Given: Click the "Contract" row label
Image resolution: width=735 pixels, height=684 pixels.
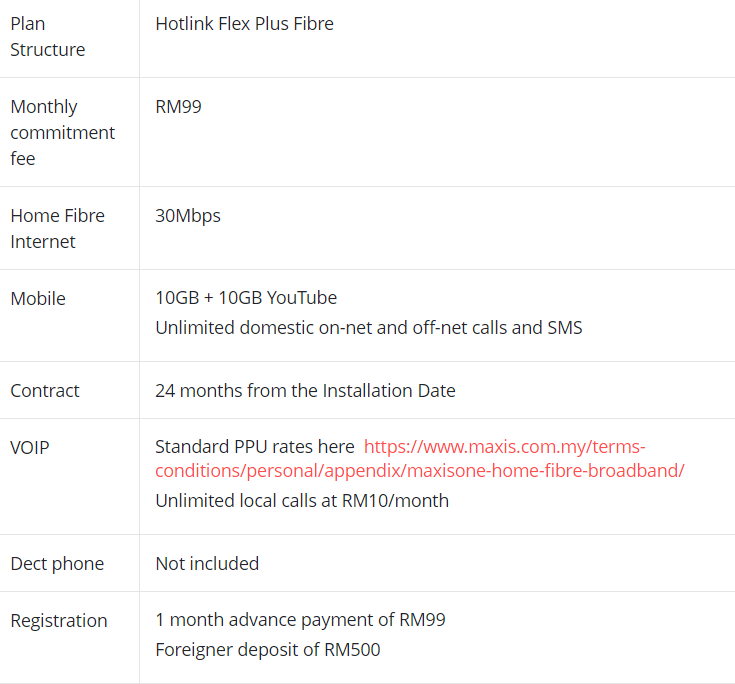Looking at the screenshot, I should coord(45,390).
